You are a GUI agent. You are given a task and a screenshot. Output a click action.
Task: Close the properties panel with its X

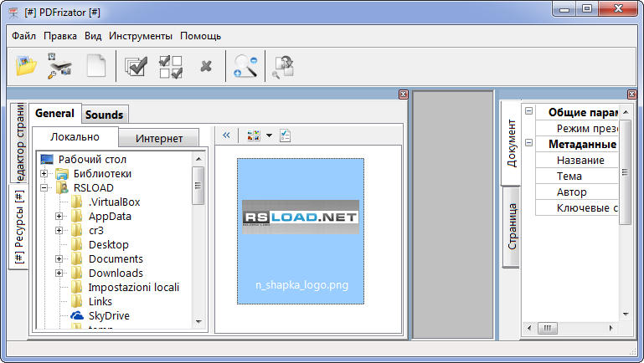click(x=632, y=95)
